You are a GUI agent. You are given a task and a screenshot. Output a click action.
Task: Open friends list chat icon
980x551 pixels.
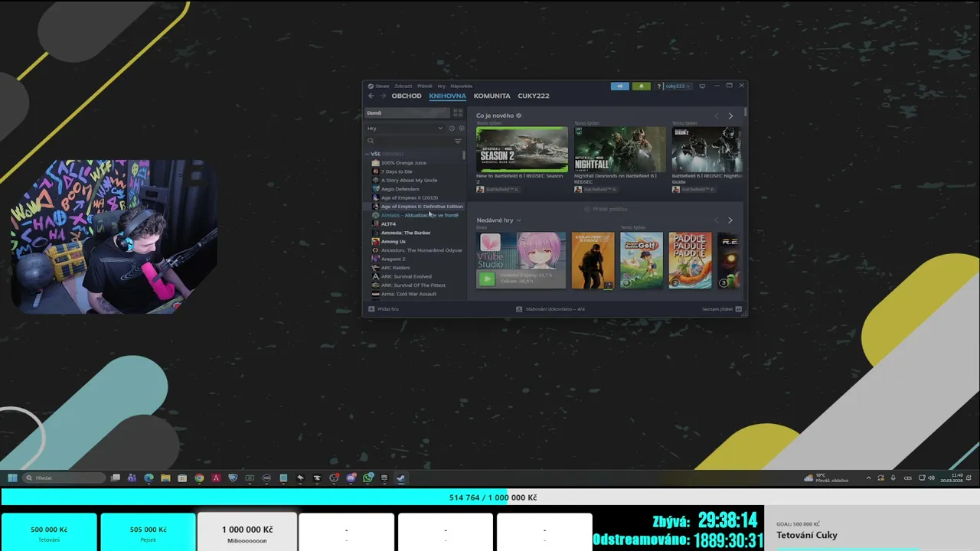[738, 309]
